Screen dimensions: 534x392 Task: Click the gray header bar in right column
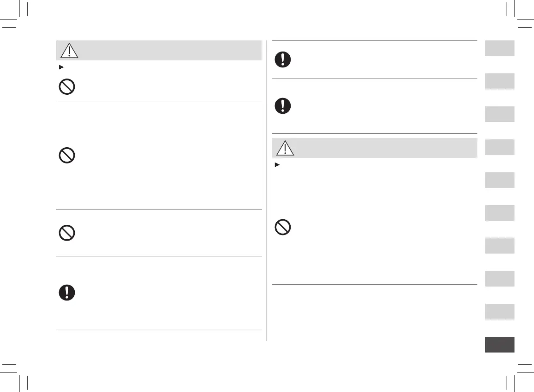click(381, 148)
